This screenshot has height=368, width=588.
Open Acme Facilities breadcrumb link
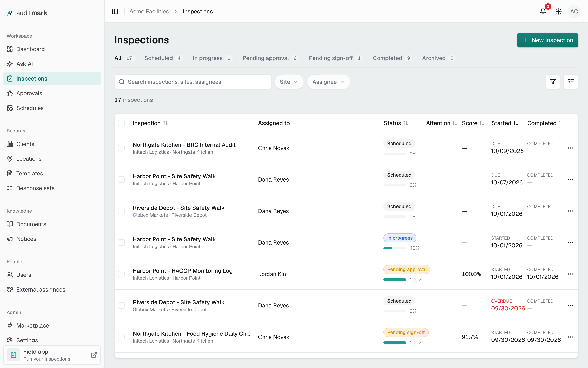click(149, 11)
